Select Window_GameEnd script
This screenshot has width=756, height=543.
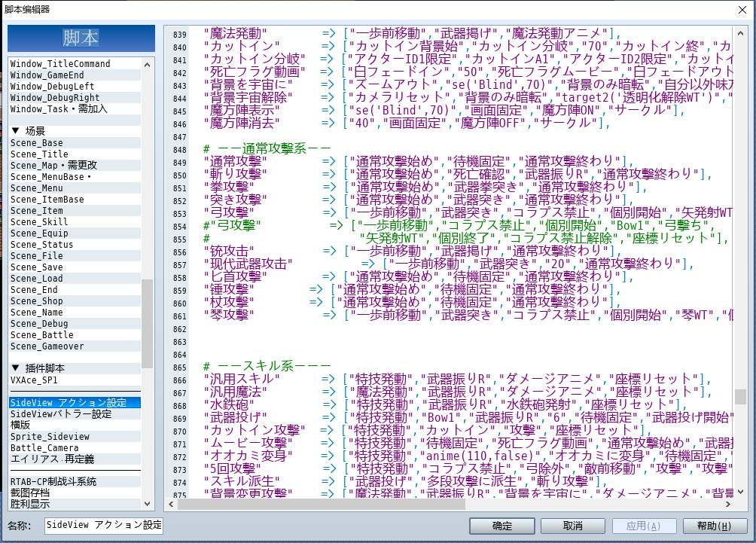[75, 75]
